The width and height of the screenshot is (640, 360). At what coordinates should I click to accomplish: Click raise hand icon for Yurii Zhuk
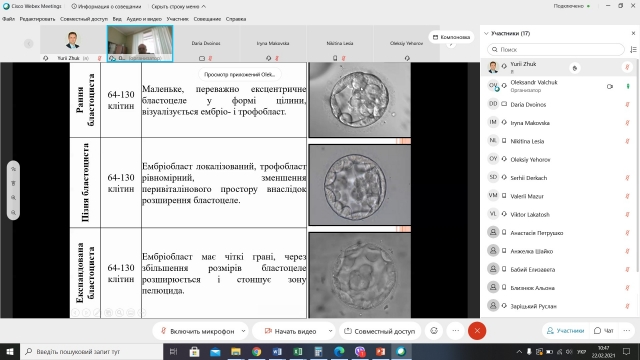tap(575, 68)
